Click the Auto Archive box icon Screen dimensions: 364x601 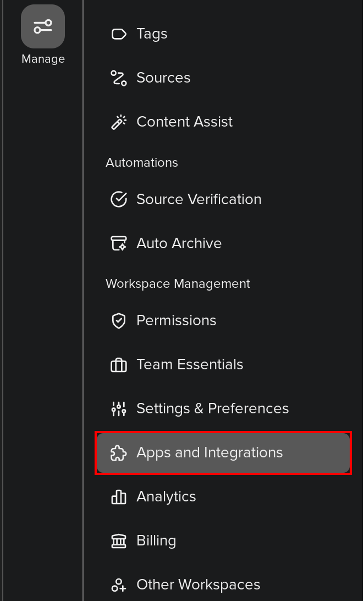119,243
